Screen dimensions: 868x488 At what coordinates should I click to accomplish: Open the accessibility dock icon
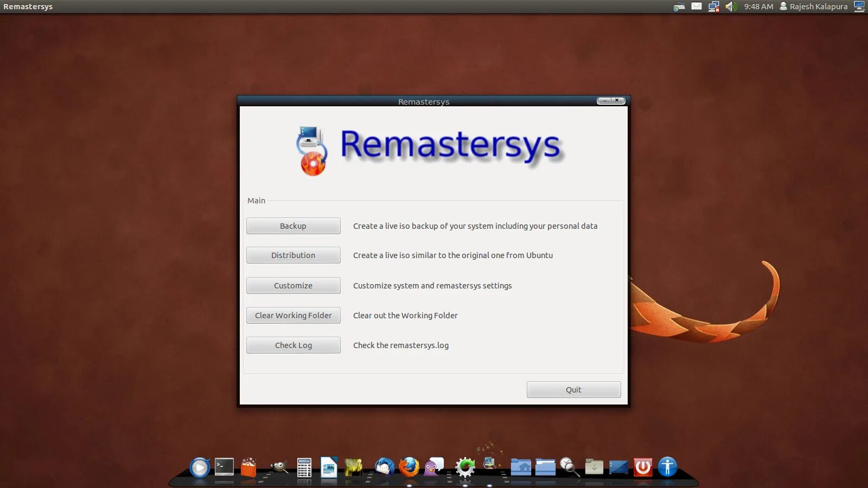pos(667,467)
